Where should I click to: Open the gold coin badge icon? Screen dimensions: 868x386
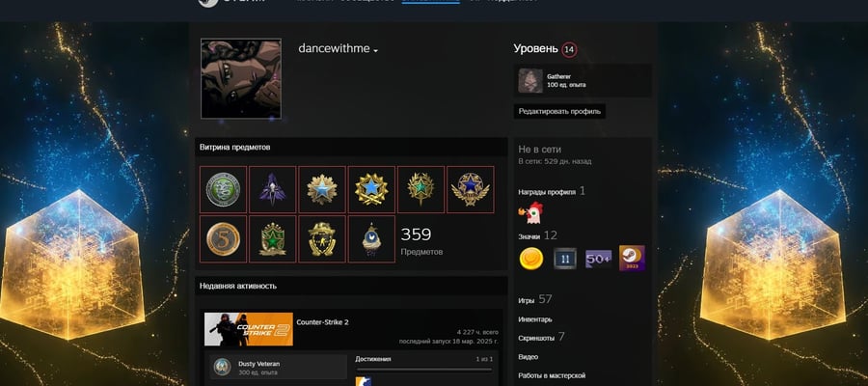531,259
